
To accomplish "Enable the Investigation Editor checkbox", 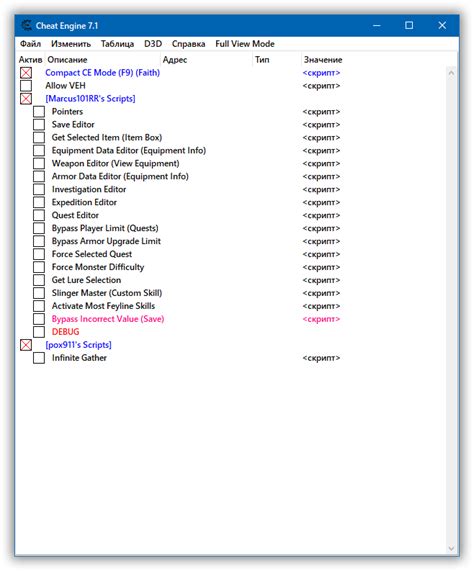I will (39, 189).
